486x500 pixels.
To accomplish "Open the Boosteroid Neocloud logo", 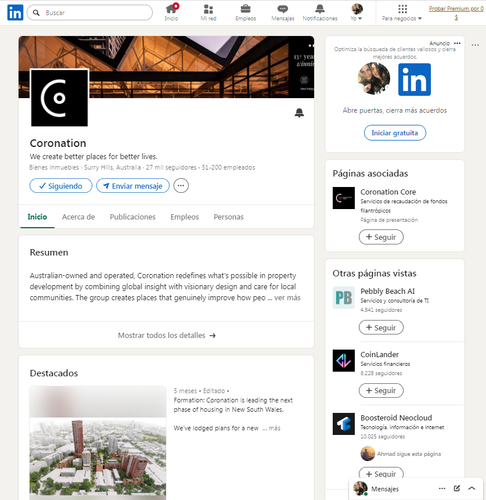I will [x=344, y=424].
